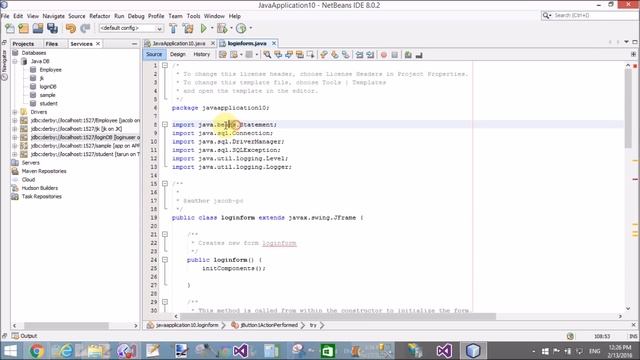
Task: Click the Profile Project icon
Action: (x=241, y=28)
